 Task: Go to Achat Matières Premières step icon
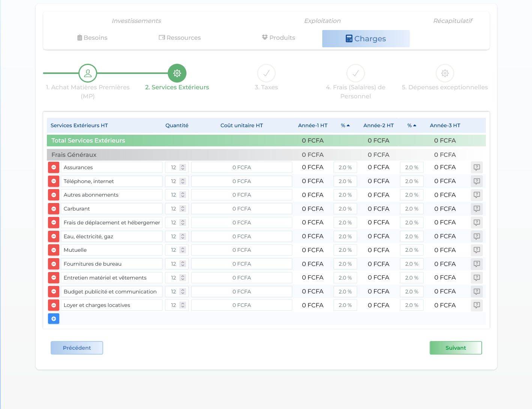pos(88,73)
